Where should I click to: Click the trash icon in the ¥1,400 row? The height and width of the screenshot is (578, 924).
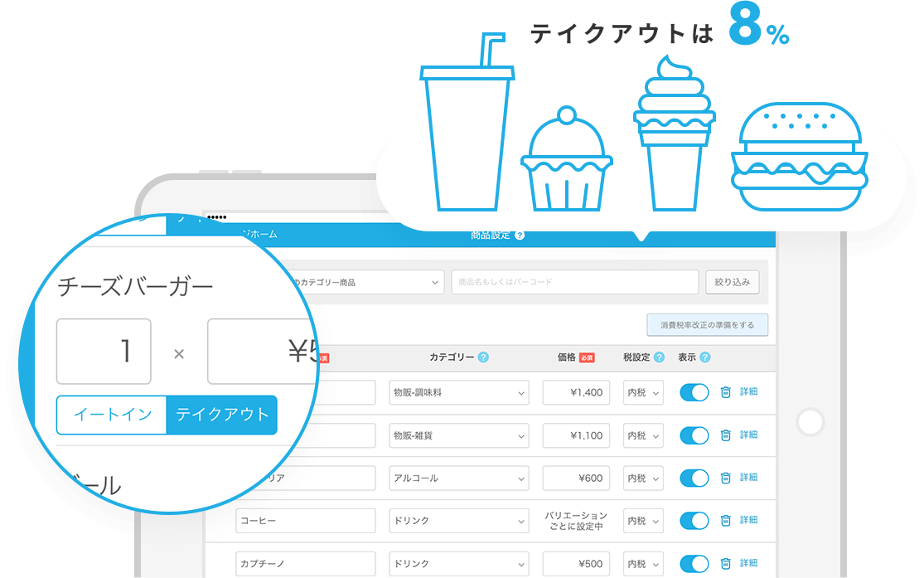coord(725,392)
